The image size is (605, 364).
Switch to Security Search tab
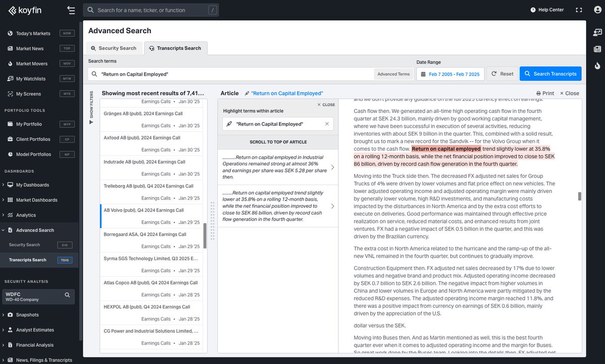tap(114, 48)
